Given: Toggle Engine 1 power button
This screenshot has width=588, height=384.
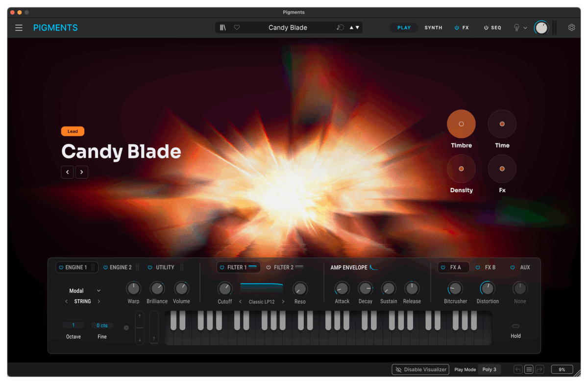Looking at the screenshot, I should (x=61, y=267).
